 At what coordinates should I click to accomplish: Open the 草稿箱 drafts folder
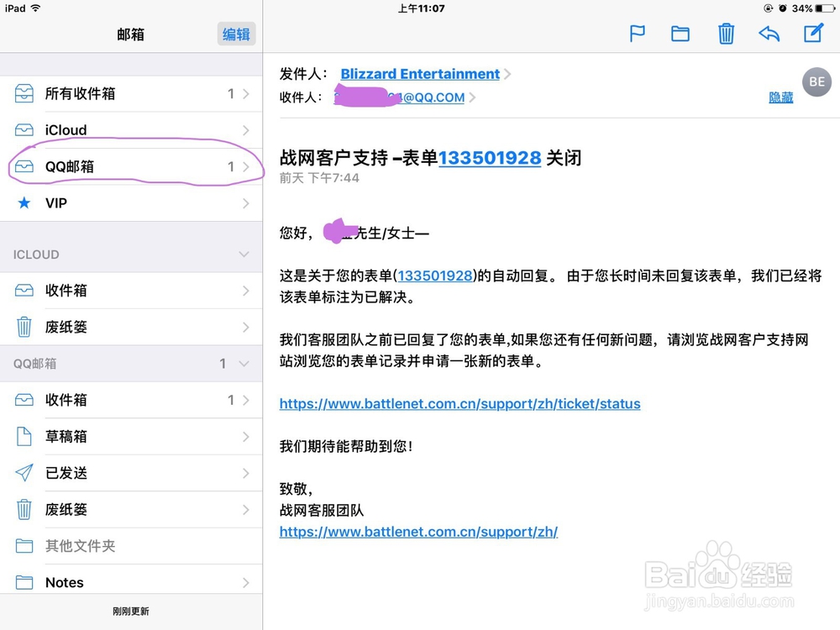click(x=131, y=437)
